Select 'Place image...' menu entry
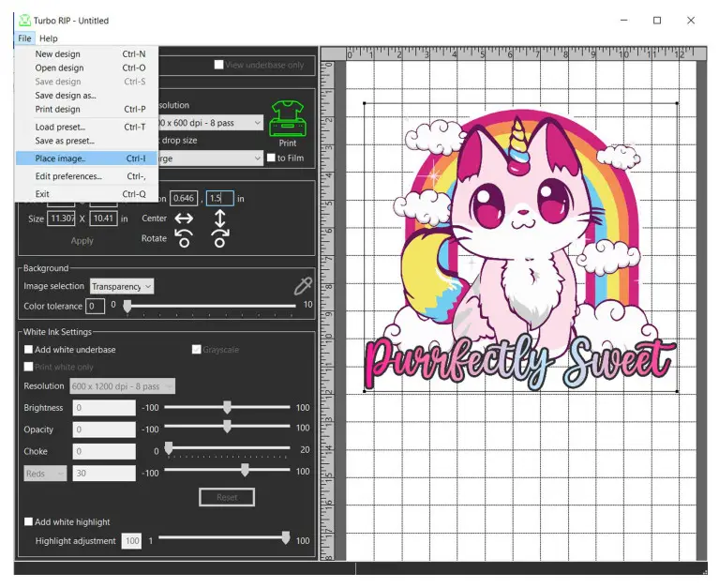 (87, 158)
